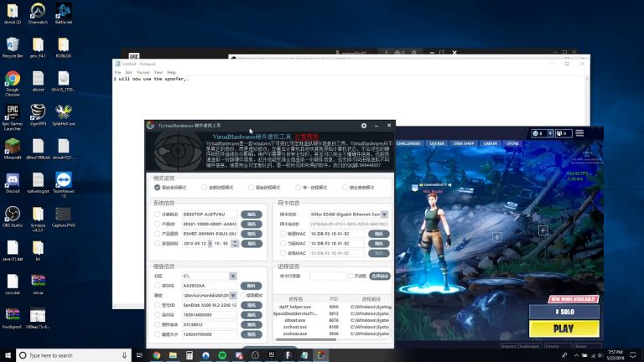Open the Notepad Format menu
Screen dimensions: 644x362
click(143, 72)
